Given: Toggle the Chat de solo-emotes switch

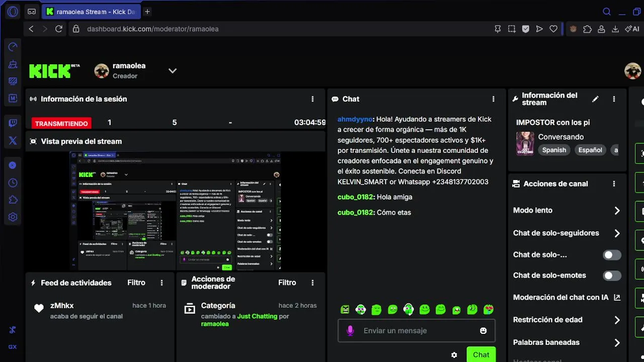Looking at the screenshot, I should click(612, 276).
